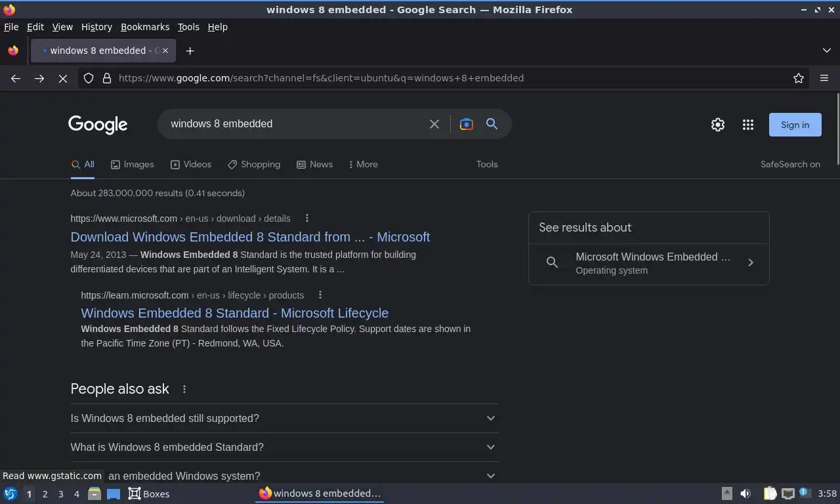The width and height of the screenshot is (840, 504).
Task: Open the system start menu icon
Action: 10,493
